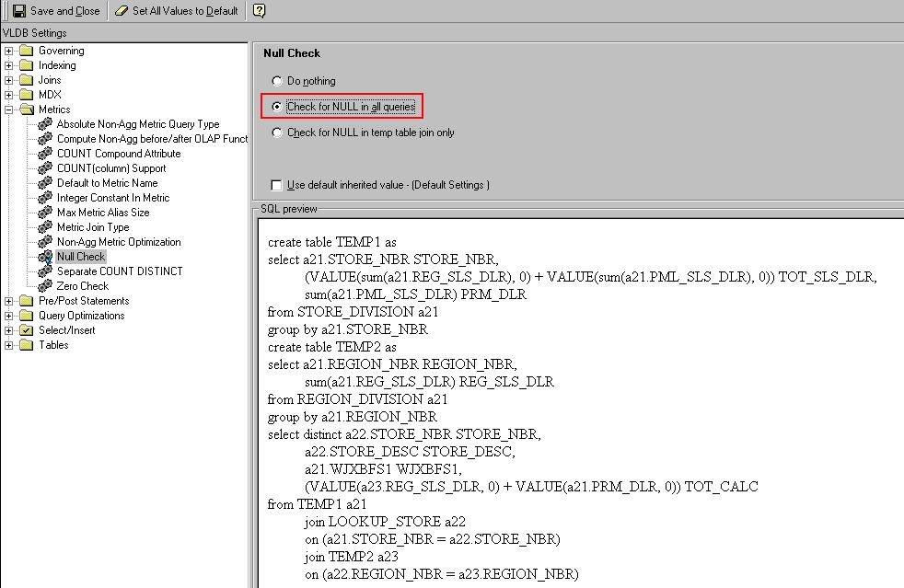Expand the Joins tree node
Viewport: 904px width, 588px height.
point(9,80)
